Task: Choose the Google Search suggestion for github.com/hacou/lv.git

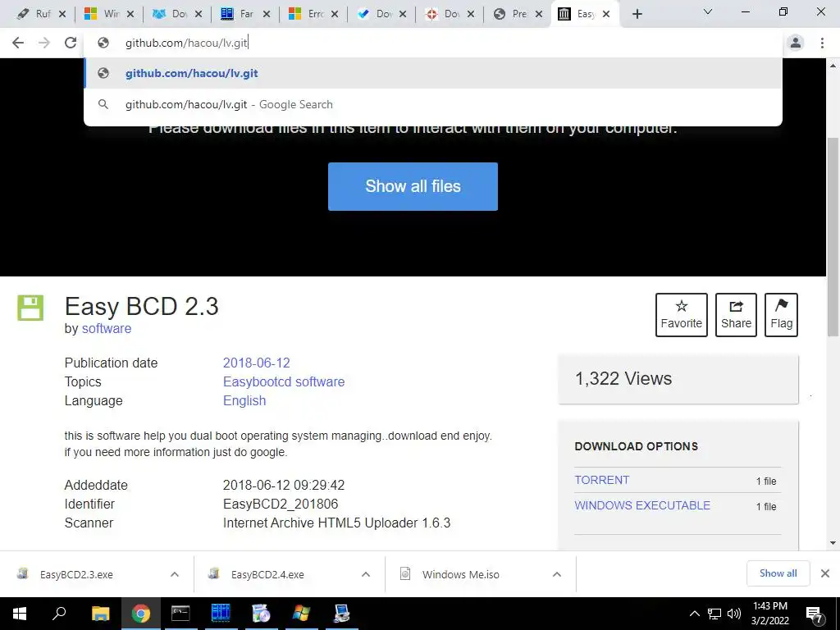Action: tap(433, 104)
